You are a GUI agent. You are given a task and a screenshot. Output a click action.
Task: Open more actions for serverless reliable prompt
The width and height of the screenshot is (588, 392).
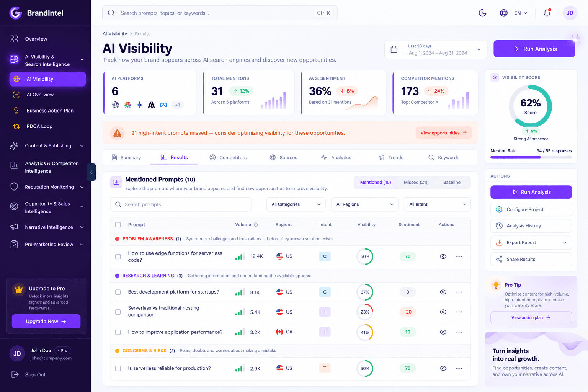tap(459, 368)
